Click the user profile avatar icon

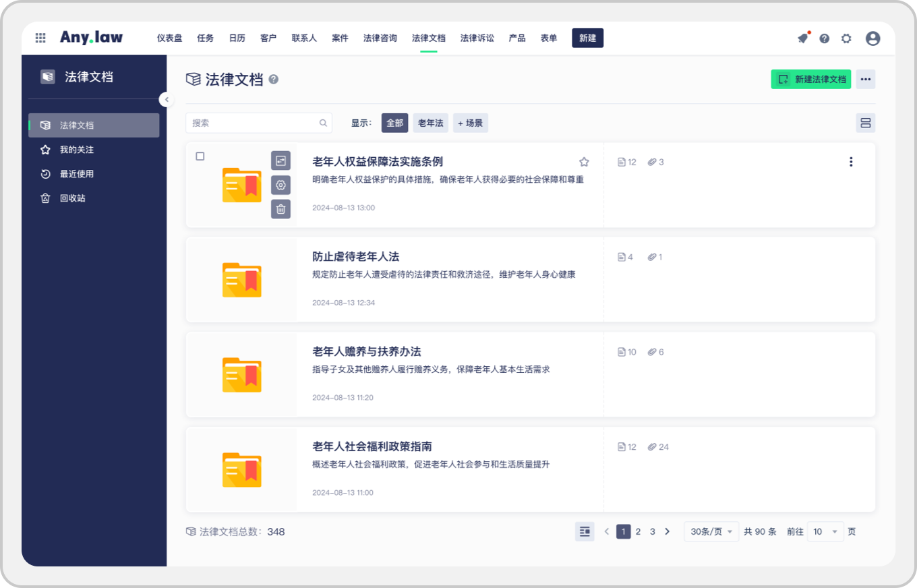tap(872, 38)
